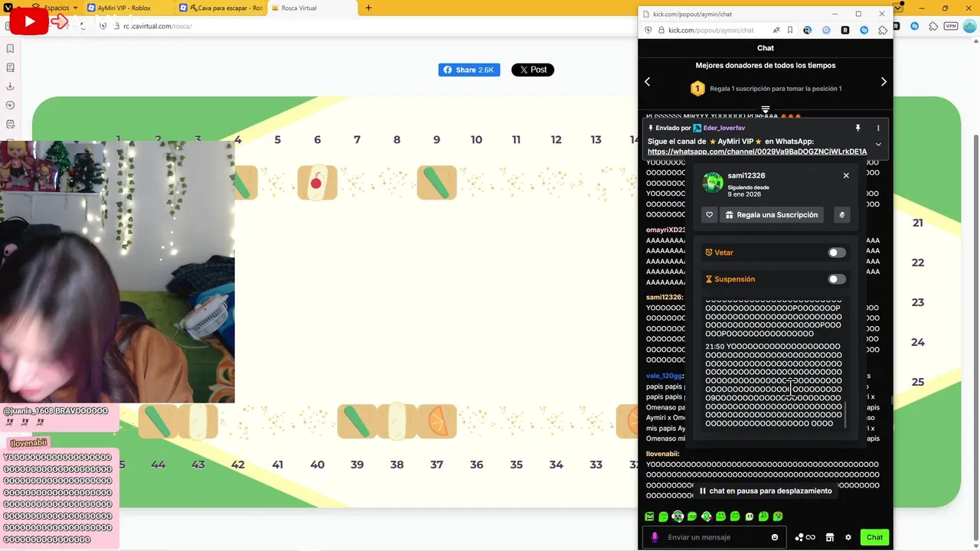The image size is (980, 551).
Task: Open the emoji picker in message box
Action: coord(775,537)
